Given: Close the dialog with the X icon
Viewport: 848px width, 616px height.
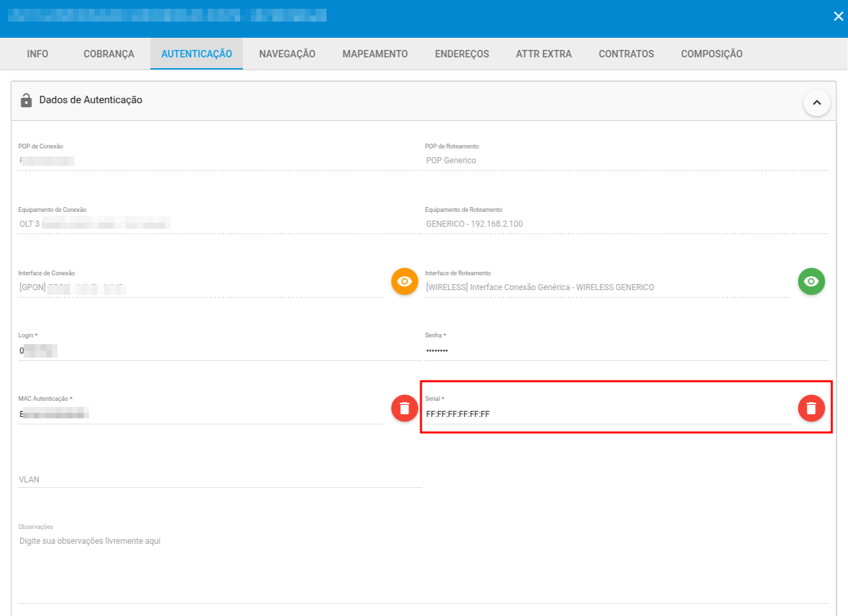Looking at the screenshot, I should (x=838, y=16).
